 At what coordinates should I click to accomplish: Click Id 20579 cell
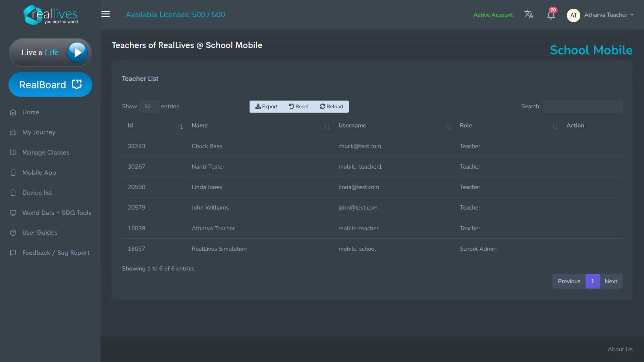[137, 208]
